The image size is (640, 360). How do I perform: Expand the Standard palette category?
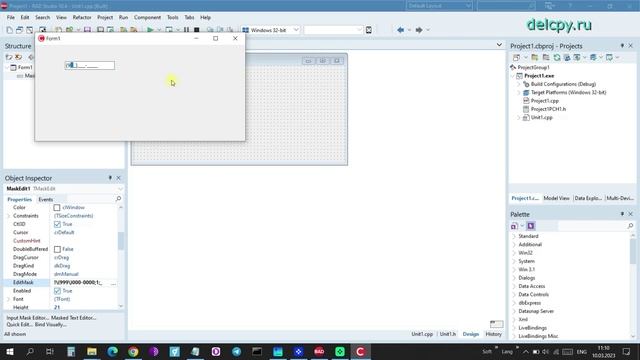click(x=514, y=236)
